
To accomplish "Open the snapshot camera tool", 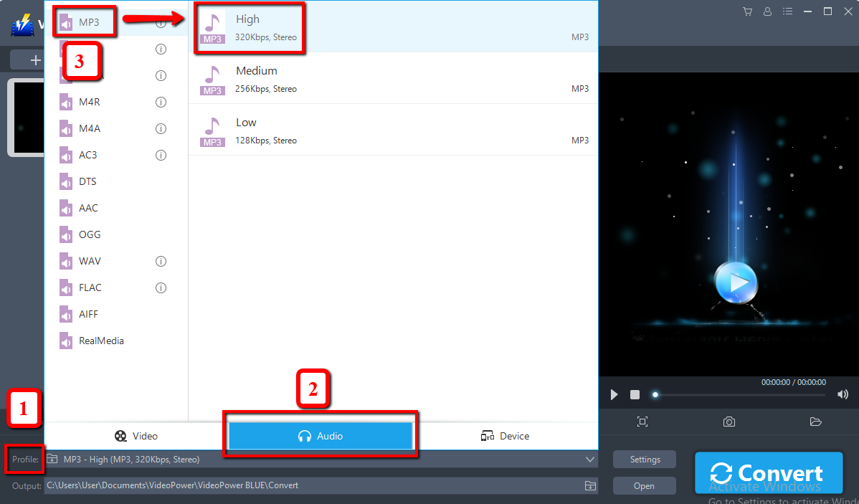I will pos(729,422).
